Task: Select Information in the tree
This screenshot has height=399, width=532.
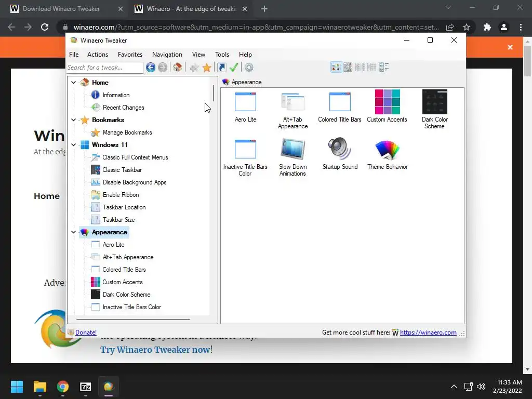Action: [116, 95]
